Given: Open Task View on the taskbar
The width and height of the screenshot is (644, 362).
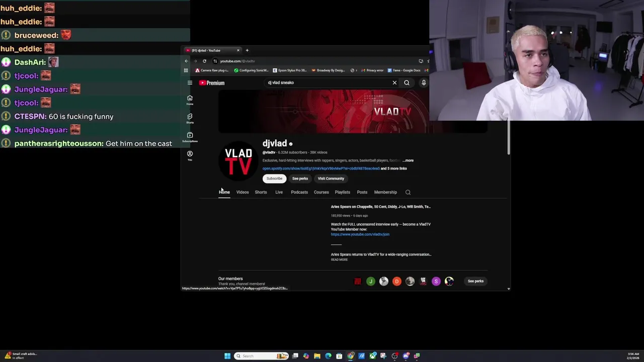Looking at the screenshot, I should (x=295, y=356).
